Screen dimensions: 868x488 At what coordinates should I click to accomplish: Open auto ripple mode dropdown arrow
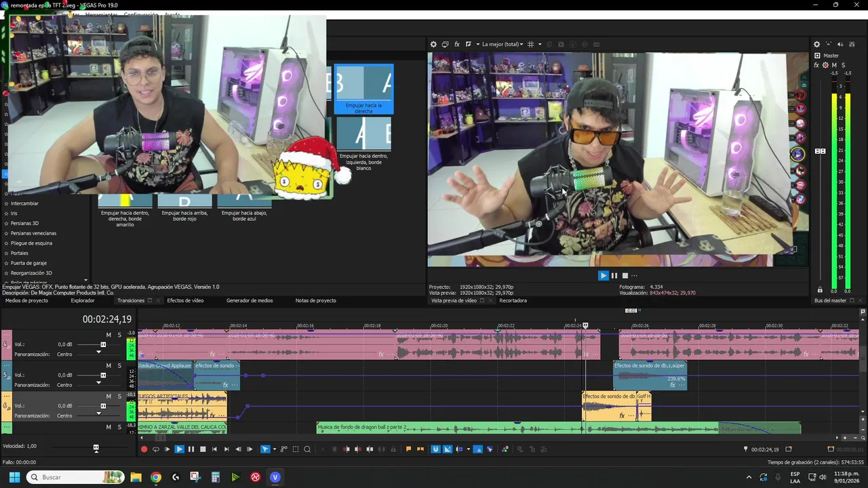coord(469,449)
